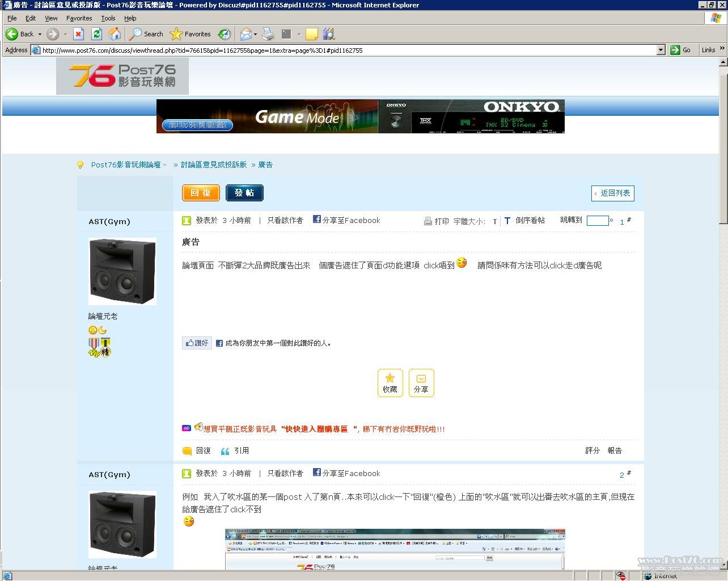Click 只看該作者 link in second post
Screen dimensions: 728x581
285,473
